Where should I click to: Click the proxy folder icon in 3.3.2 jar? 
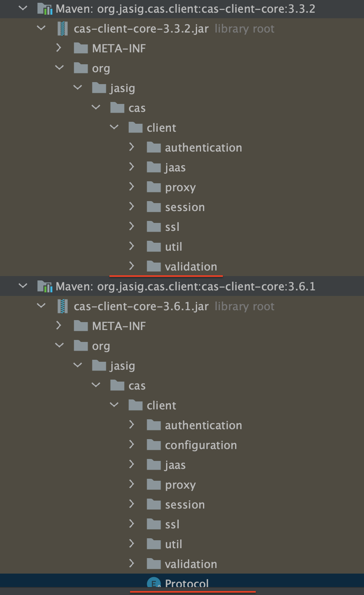click(x=154, y=187)
